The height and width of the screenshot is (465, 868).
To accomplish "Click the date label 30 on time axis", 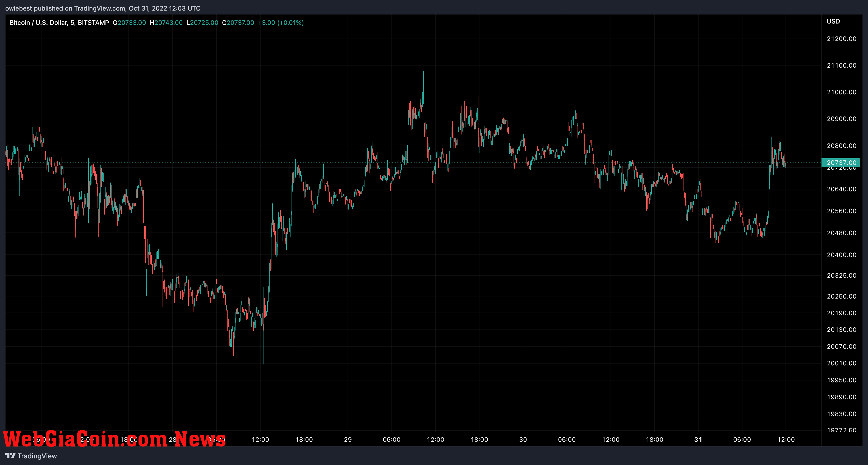I will pos(523,439).
